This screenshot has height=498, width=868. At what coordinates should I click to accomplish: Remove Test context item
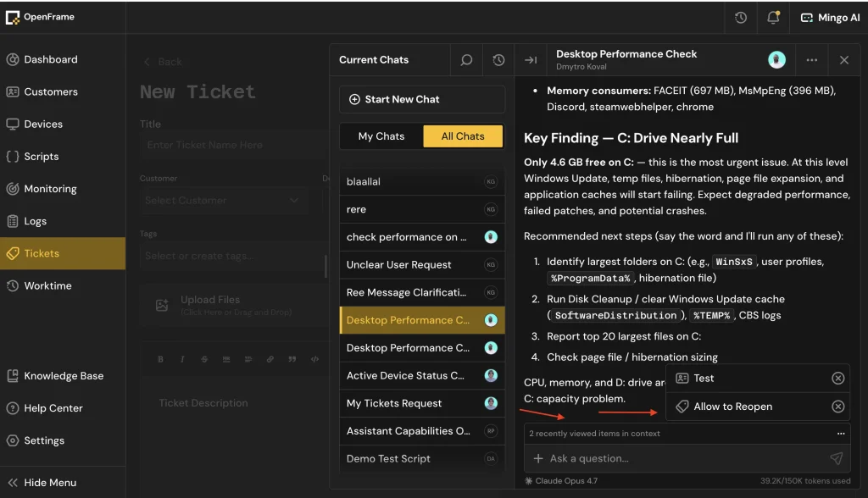pyautogui.click(x=838, y=378)
